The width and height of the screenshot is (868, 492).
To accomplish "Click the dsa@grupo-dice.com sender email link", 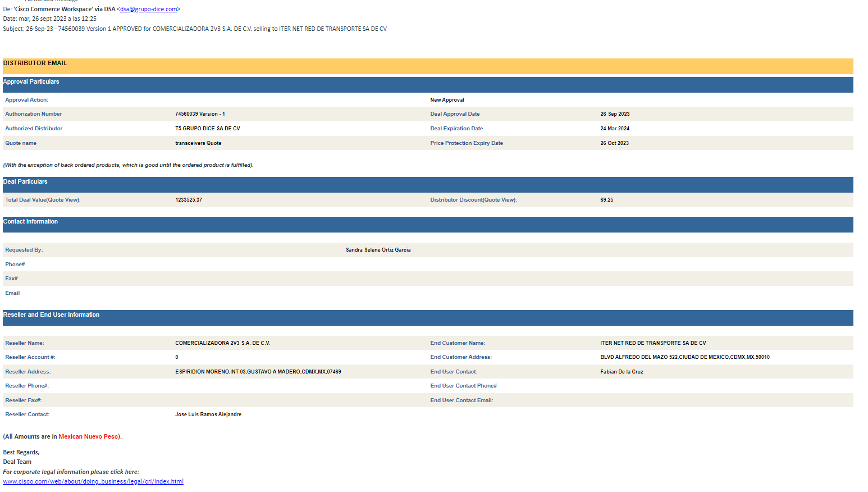I will tap(148, 9).
